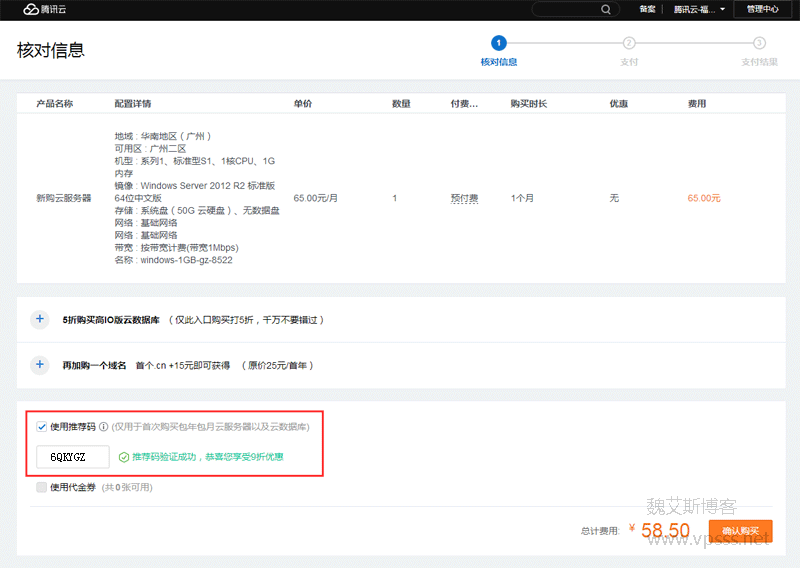Expand the 再加购一个域名 section
The width and height of the screenshot is (800, 568).
point(40,365)
